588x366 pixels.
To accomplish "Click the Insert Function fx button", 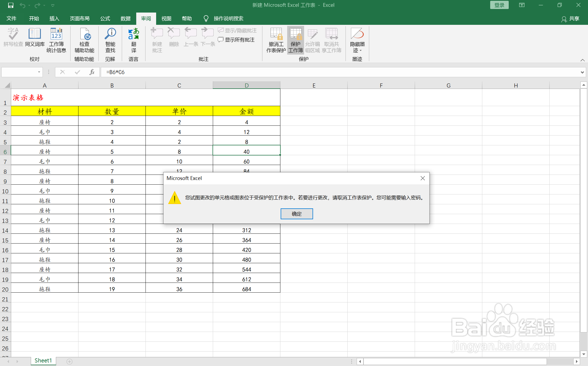I will tap(92, 72).
